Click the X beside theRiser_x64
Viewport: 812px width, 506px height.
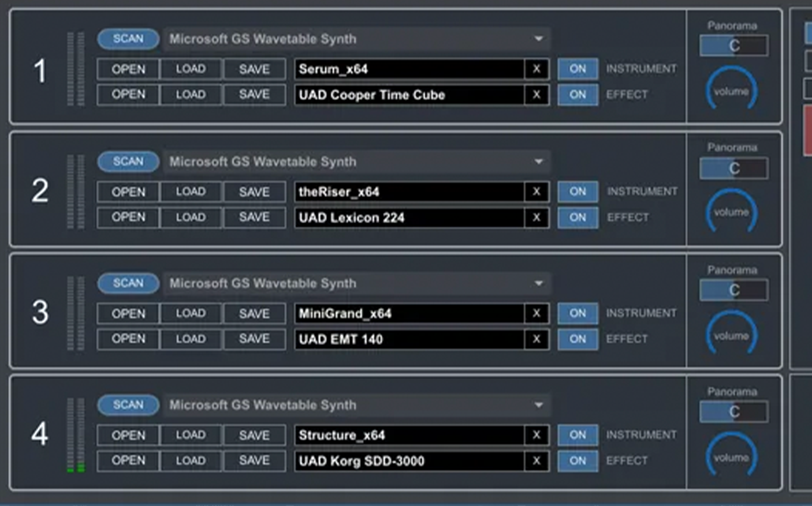pyautogui.click(x=537, y=192)
